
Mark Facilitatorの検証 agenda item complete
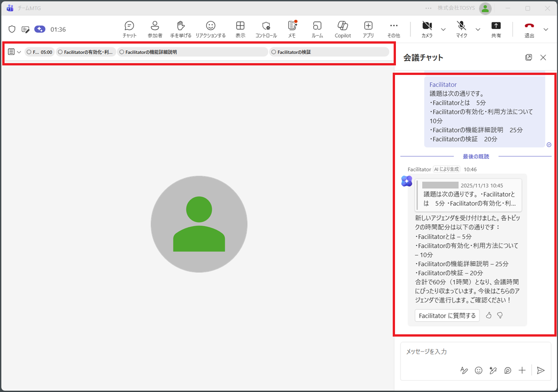coord(273,52)
